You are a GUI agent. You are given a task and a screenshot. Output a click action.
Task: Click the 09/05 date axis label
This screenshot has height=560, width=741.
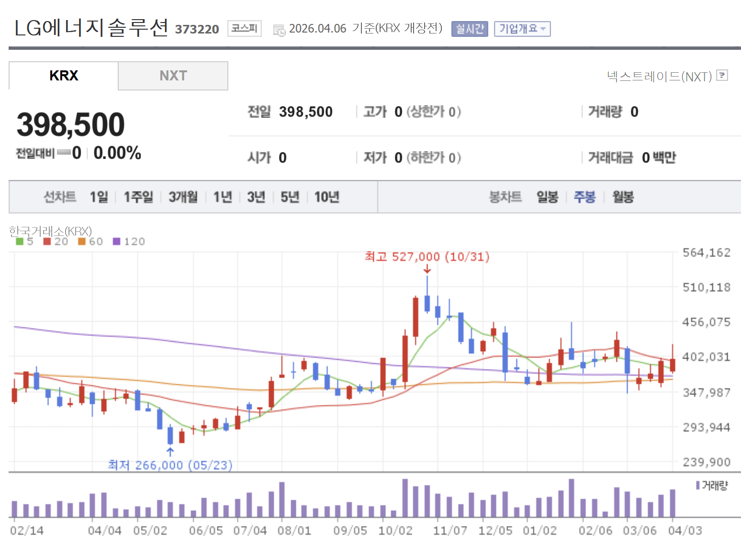click(x=350, y=530)
